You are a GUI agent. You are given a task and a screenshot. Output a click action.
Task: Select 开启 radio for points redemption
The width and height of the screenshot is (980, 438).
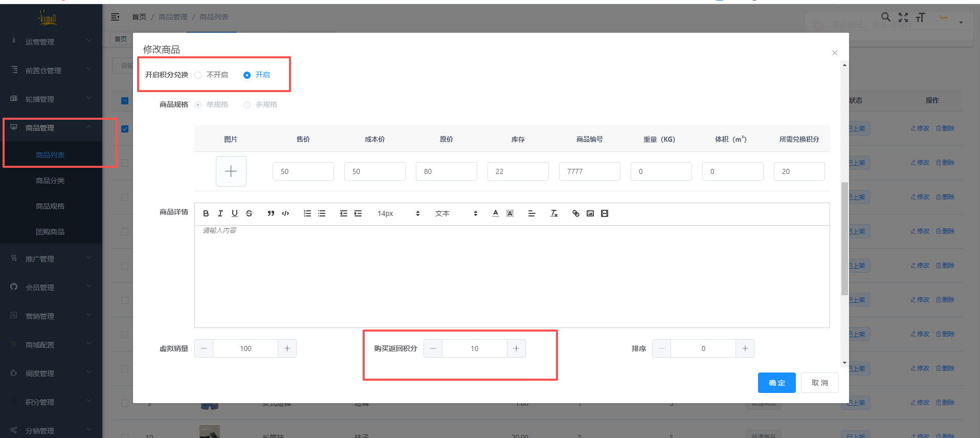pos(247,75)
